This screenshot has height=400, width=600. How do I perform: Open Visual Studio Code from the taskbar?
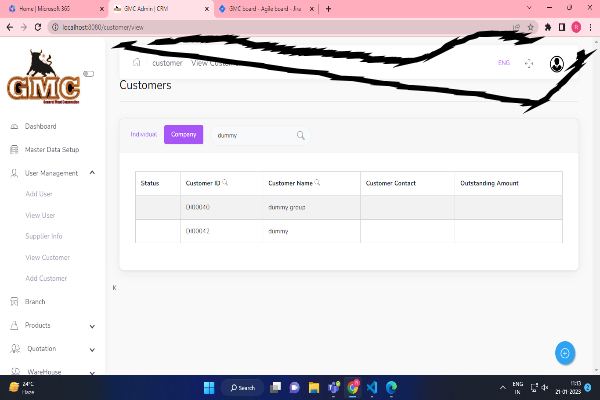pos(370,387)
